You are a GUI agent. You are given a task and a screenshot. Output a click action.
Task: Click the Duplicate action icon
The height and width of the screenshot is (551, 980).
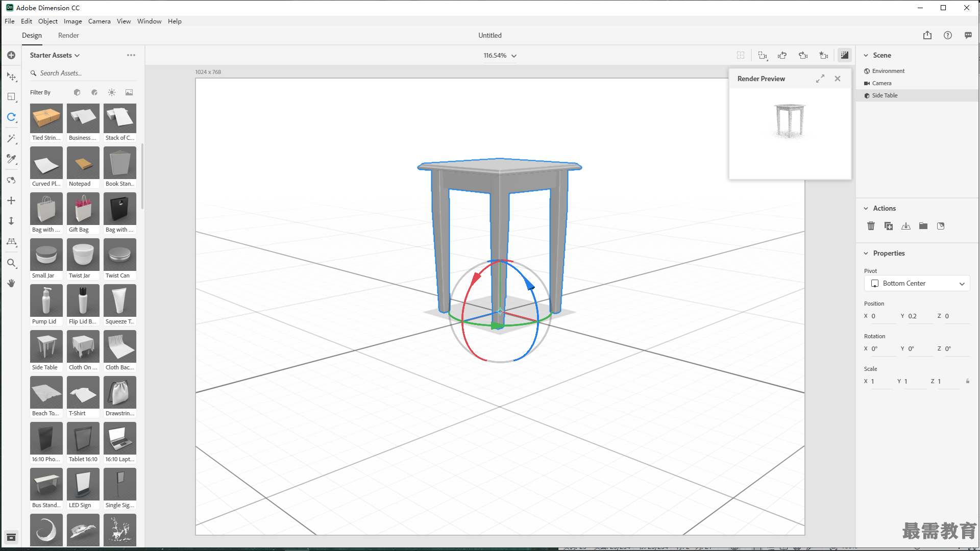889,226
